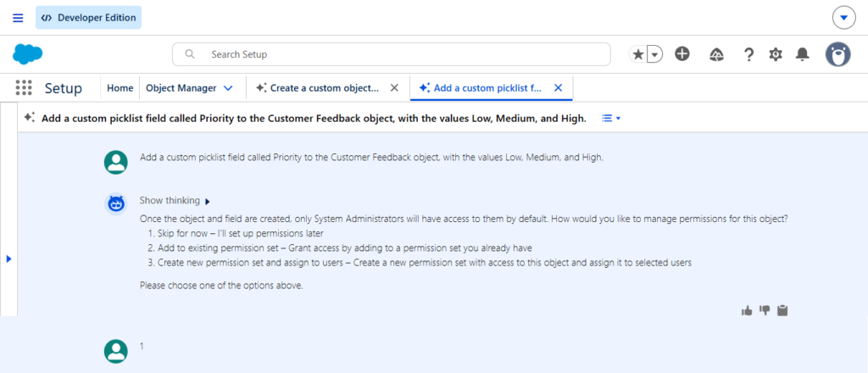Click the 'Add to existing permission set' option

(345, 248)
